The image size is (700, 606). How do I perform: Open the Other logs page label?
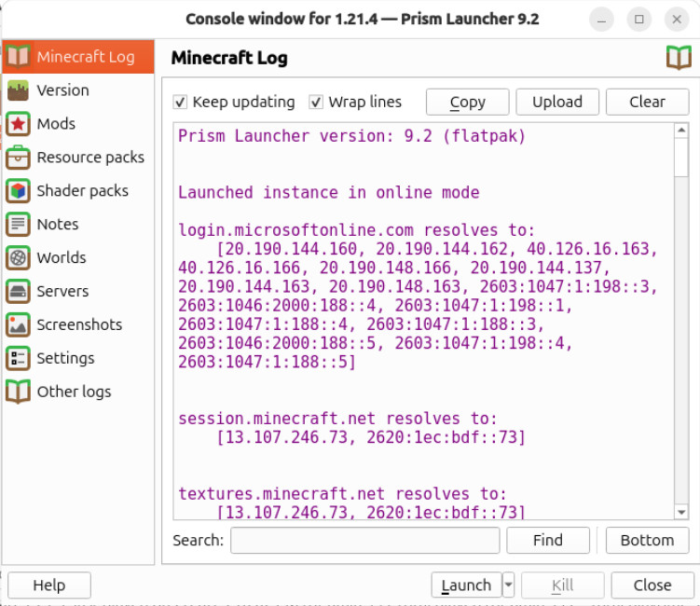75,392
